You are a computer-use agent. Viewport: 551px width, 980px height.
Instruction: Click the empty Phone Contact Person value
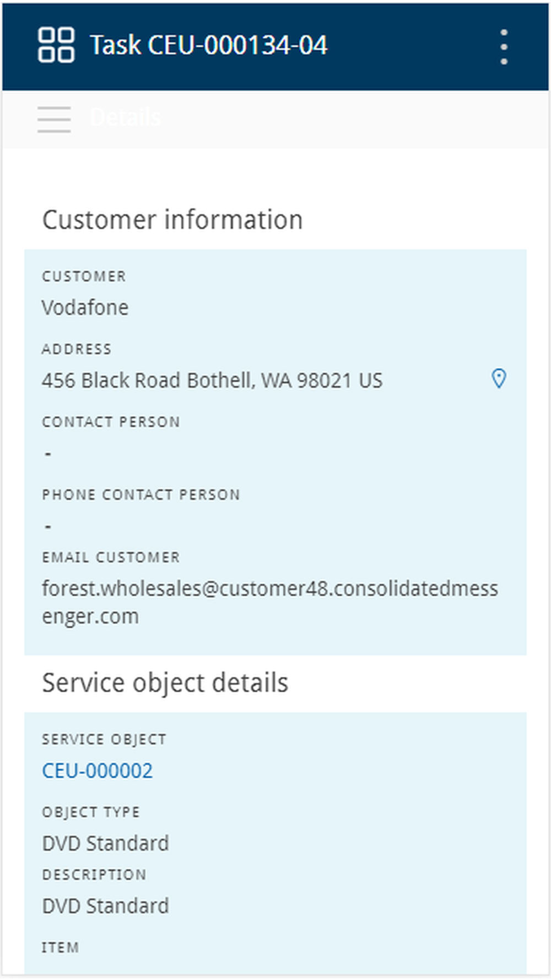click(x=48, y=526)
